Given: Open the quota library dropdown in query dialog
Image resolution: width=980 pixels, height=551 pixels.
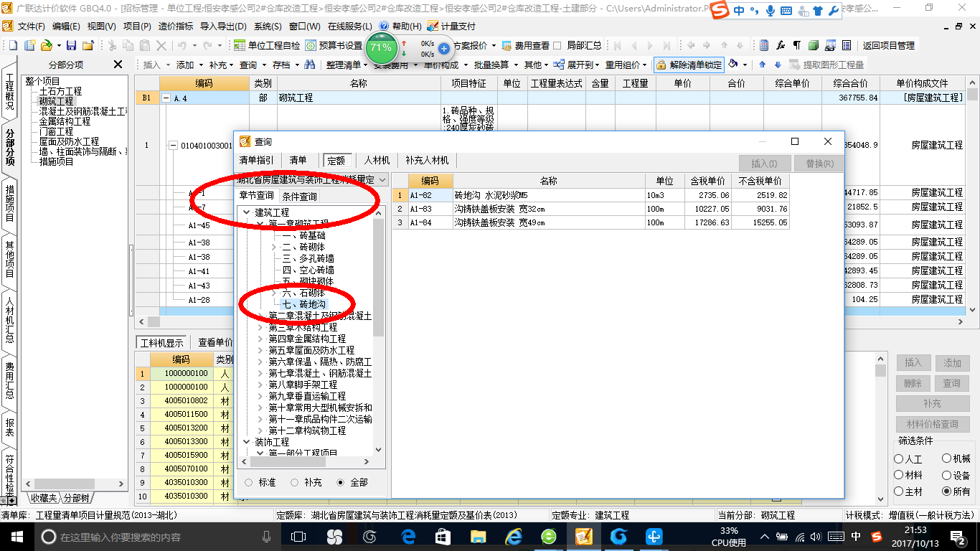Looking at the screenshot, I should [x=382, y=179].
